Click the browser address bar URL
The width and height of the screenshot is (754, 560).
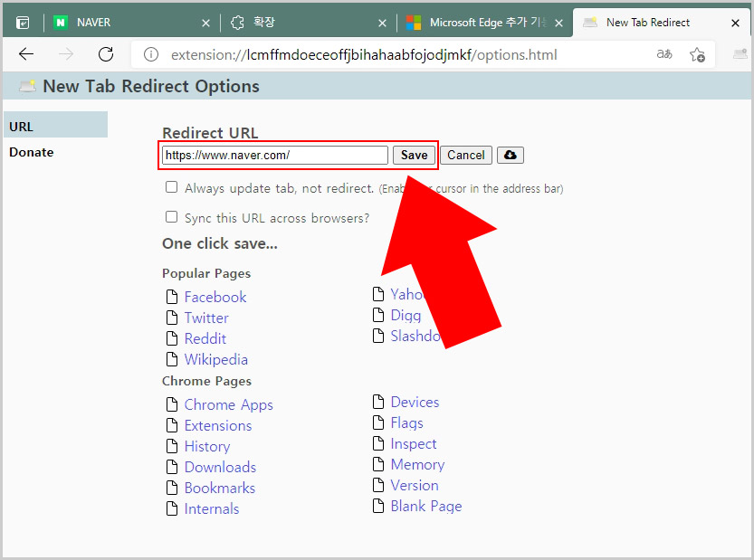point(364,55)
